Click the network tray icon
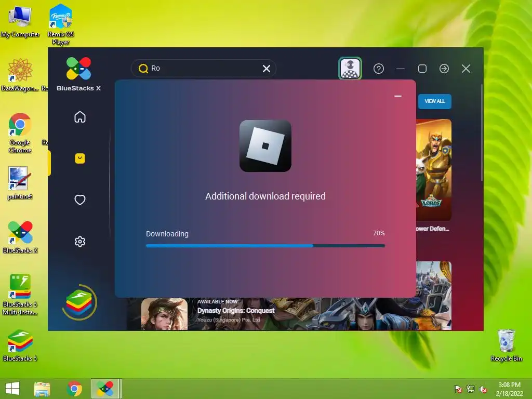 [x=471, y=389]
